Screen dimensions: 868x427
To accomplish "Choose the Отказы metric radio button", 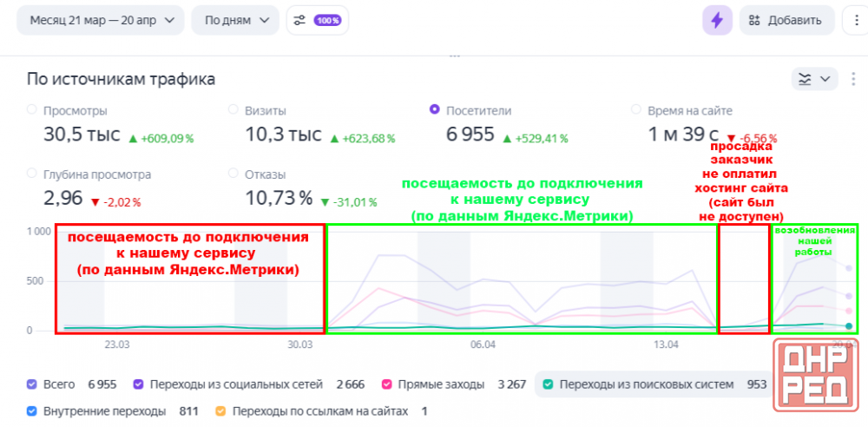I will coord(233,174).
